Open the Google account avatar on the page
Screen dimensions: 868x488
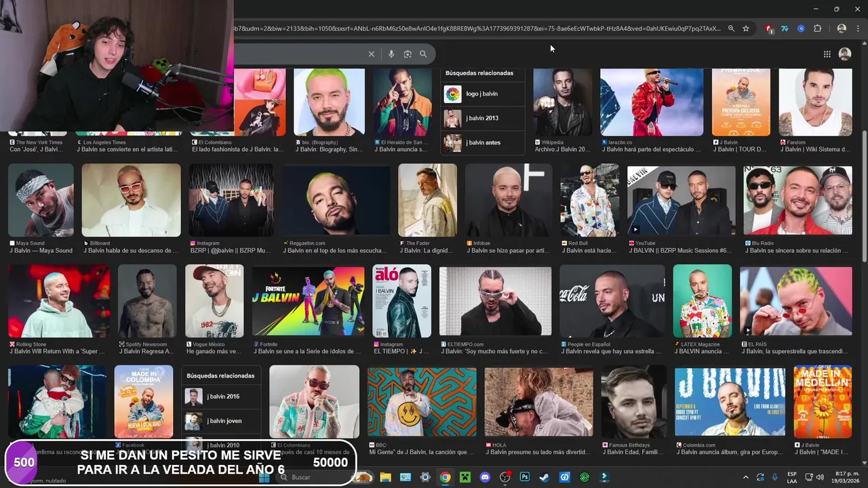(x=845, y=54)
